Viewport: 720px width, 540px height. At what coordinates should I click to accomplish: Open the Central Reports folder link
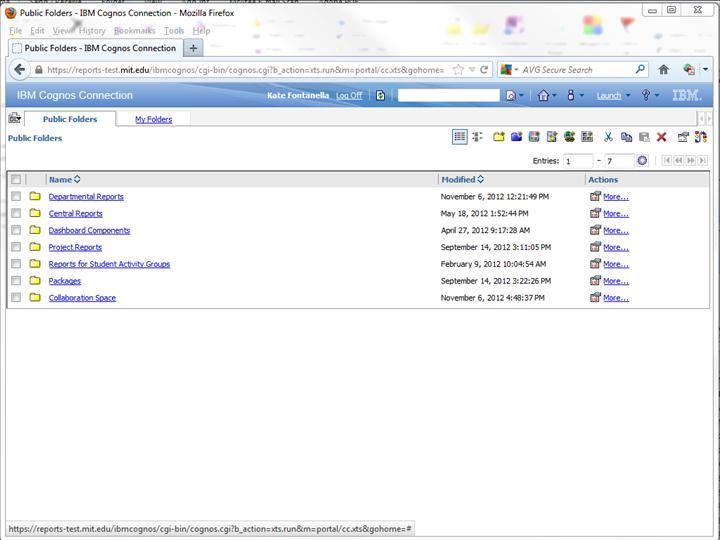click(x=75, y=214)
